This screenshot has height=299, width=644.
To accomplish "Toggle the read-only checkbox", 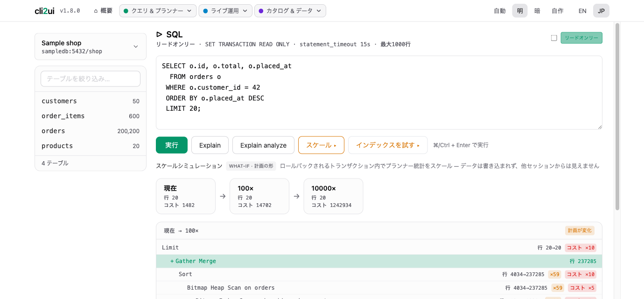I will pos(554,38).
